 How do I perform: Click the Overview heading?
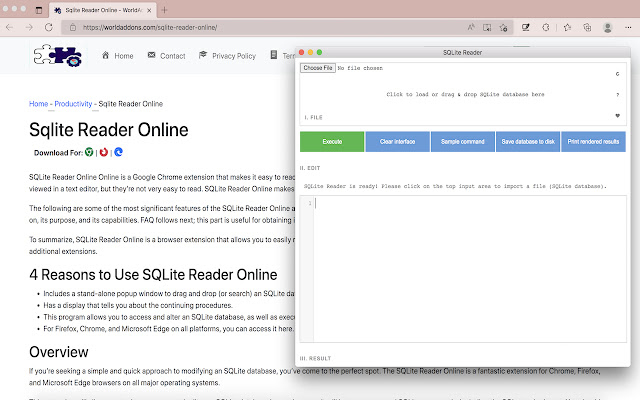(x=58, y=352)
